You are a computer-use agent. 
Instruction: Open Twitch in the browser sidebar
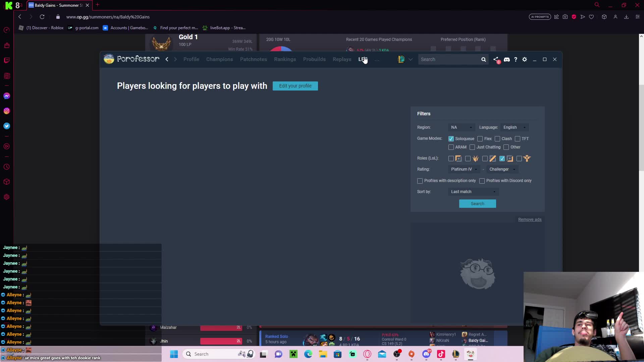click(x=7, y=60)
